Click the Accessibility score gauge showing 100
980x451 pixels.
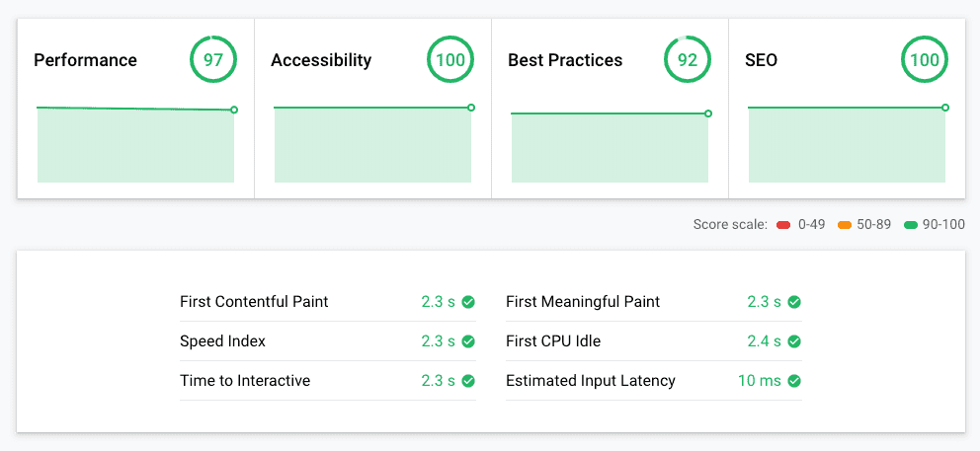click(450, 60)
